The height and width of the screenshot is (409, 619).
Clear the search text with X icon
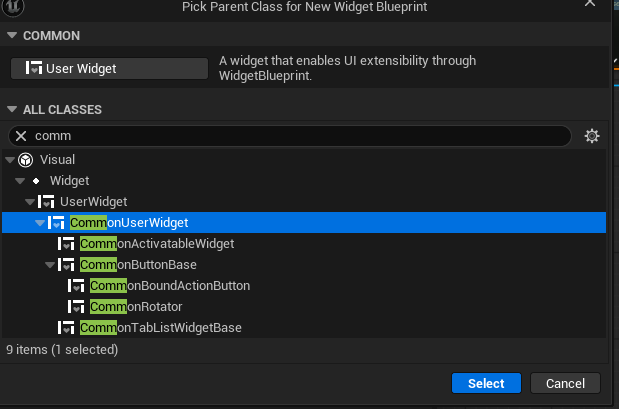(x=21, y=136)
